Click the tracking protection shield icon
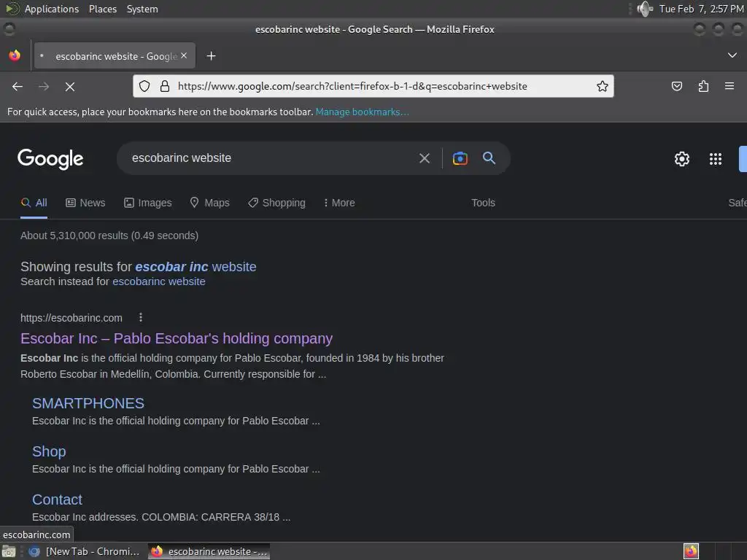Viewport: 747px width, 560px height. pyautogui.click(x=144, y=86)
